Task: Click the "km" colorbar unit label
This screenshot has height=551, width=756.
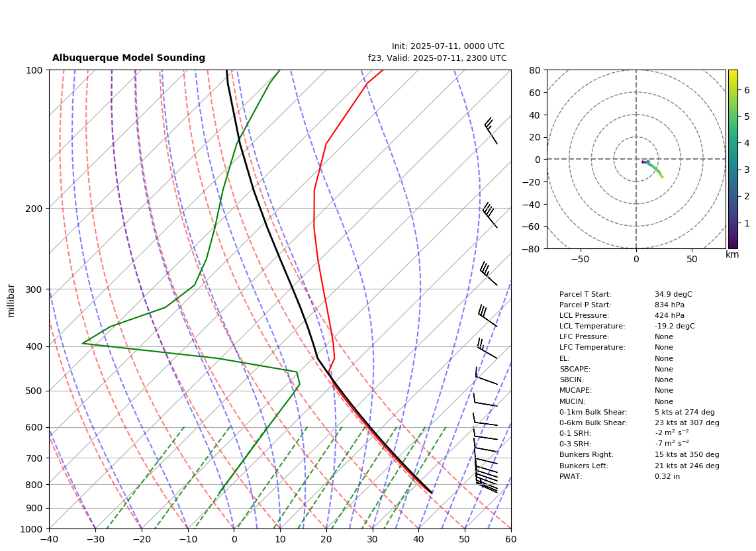Action: pyautogui.click(x=732, y=254)
